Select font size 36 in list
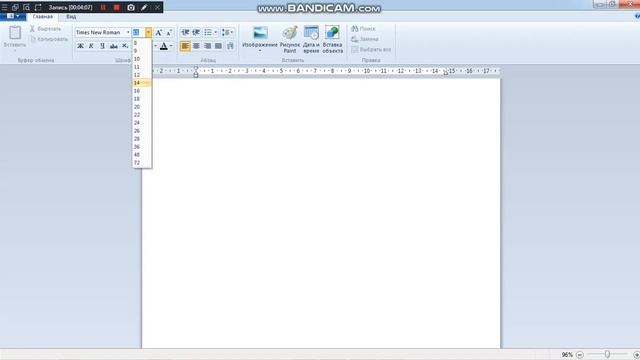Viewport: 640px width, 360px height. (x=142, y=147)
